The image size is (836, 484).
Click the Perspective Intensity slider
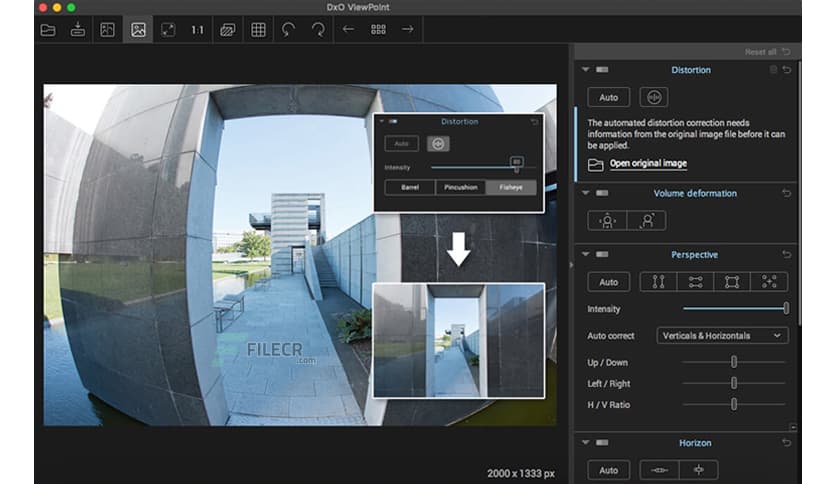(736, 309)
